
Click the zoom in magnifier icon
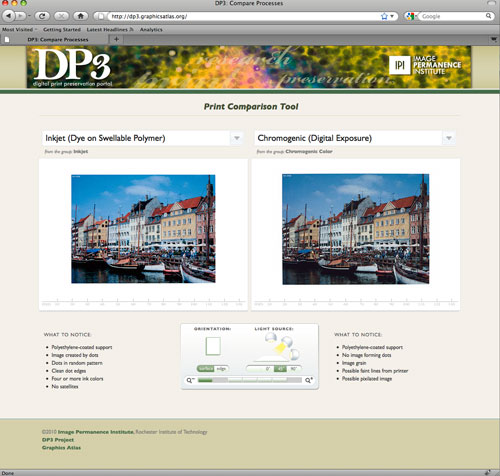pyautogui.click(x=309, y=380)
